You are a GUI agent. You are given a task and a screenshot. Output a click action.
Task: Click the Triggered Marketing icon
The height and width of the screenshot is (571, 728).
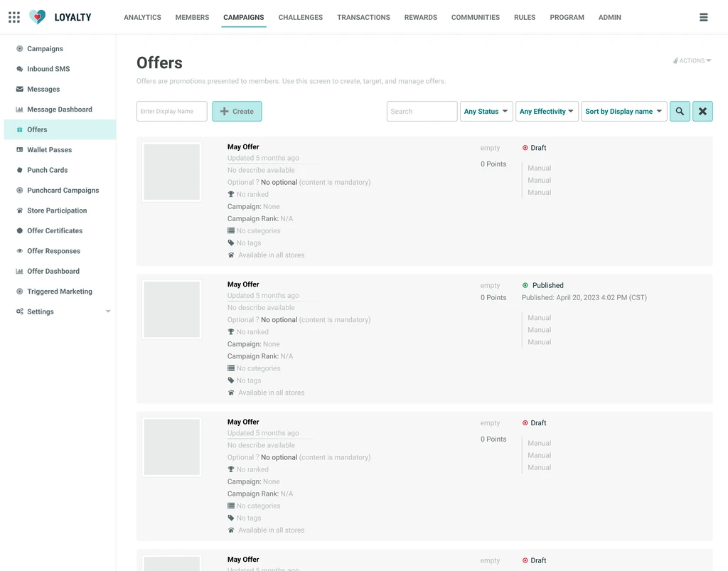(19, 292)
